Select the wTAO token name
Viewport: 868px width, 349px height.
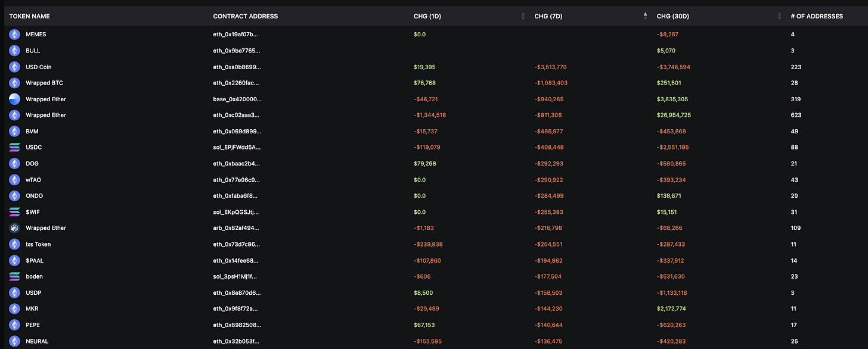coord(33,179)
